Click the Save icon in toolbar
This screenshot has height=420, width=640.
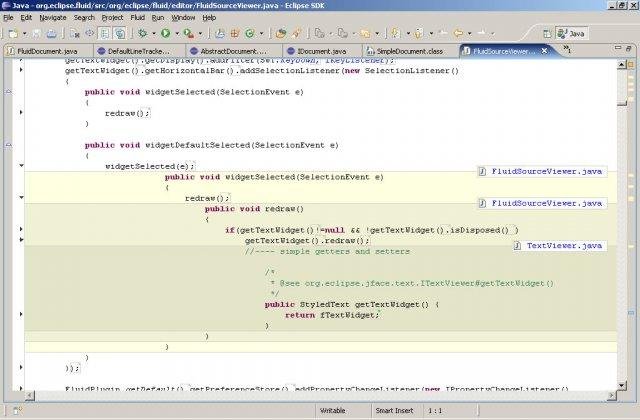[x=35, y=33]
